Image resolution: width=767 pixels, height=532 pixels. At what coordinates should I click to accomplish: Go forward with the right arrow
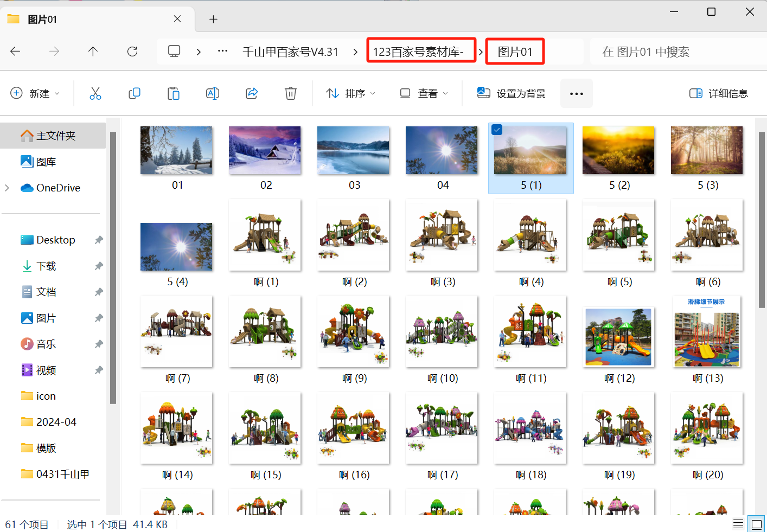pos(54,52)
